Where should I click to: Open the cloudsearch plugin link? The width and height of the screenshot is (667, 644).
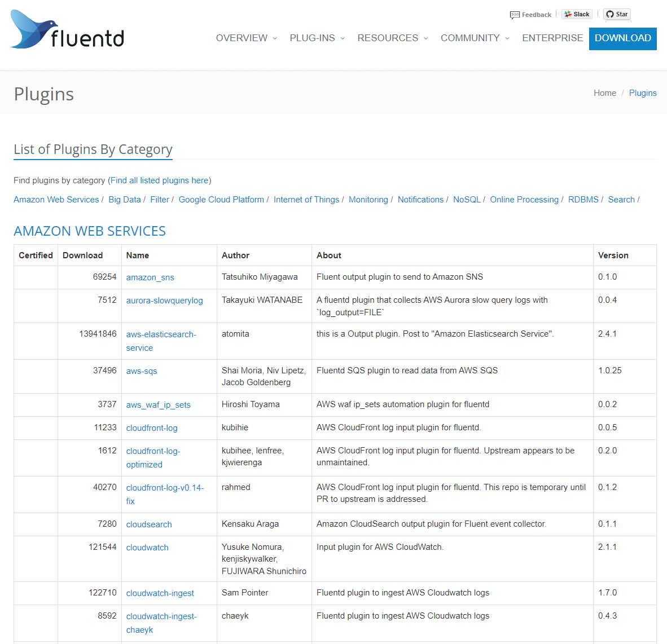click(x=149, y=524)
